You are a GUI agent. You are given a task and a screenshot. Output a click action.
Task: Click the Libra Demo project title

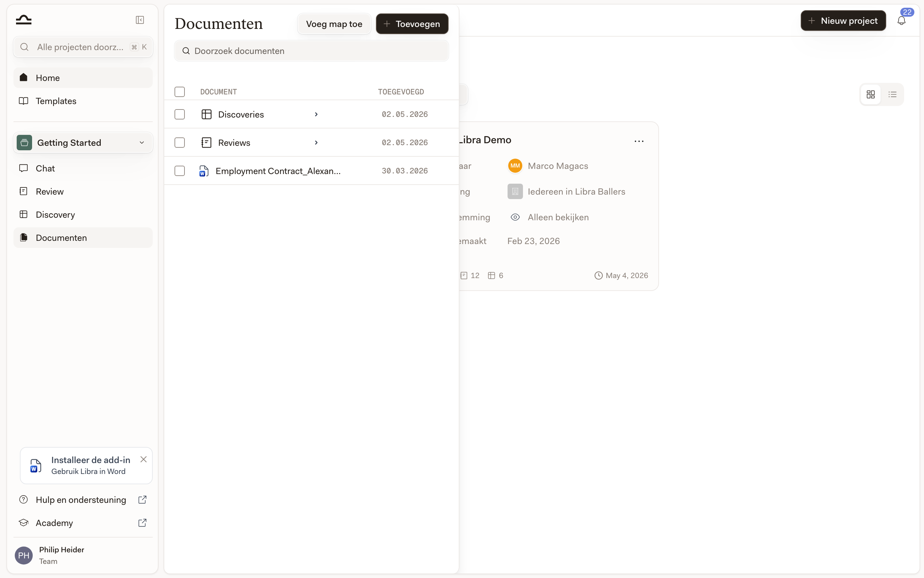[x=485, y=140]
